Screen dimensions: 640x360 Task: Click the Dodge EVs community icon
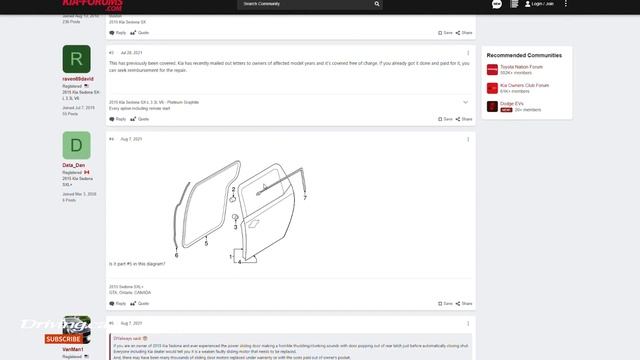[x=492, y=107]
